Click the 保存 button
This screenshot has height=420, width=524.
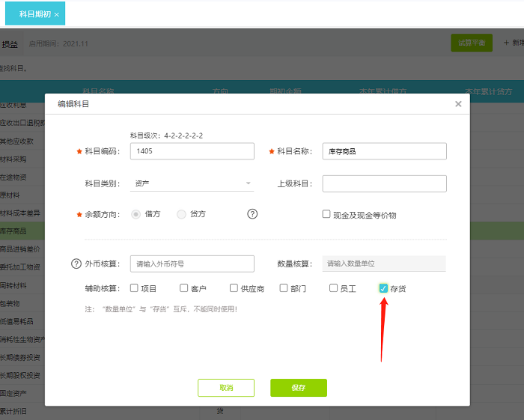pyautogui.click(x=299, y=388)
